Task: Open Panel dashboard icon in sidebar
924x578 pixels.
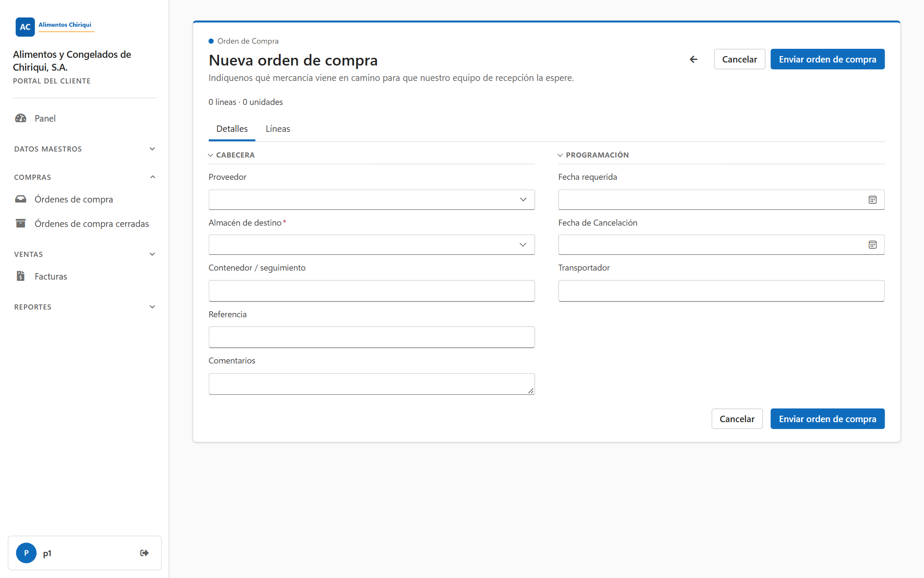Action: (x=21, y=118)
